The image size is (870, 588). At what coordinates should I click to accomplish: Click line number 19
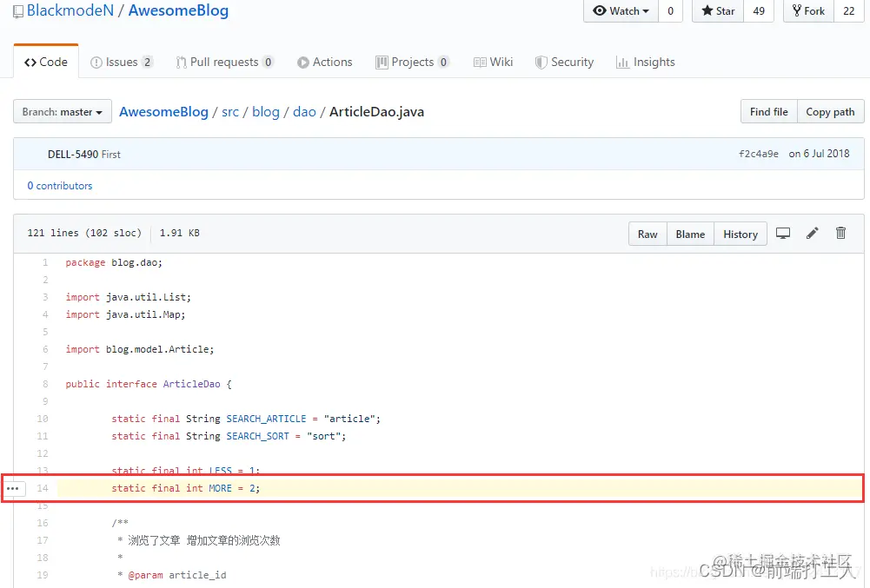pyautogui.click(x=43, y=575)
